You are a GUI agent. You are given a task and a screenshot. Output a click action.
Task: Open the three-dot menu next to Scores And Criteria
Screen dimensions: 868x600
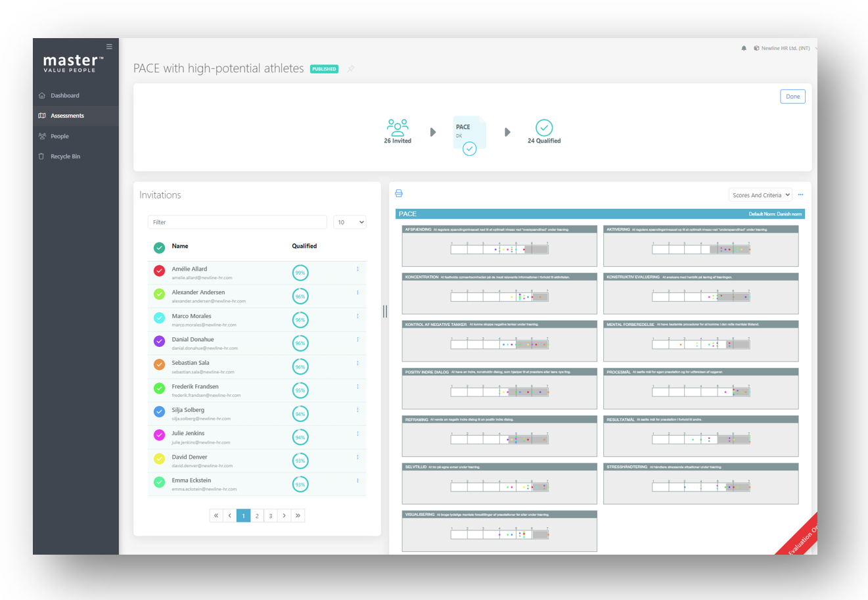click(800, 195)
